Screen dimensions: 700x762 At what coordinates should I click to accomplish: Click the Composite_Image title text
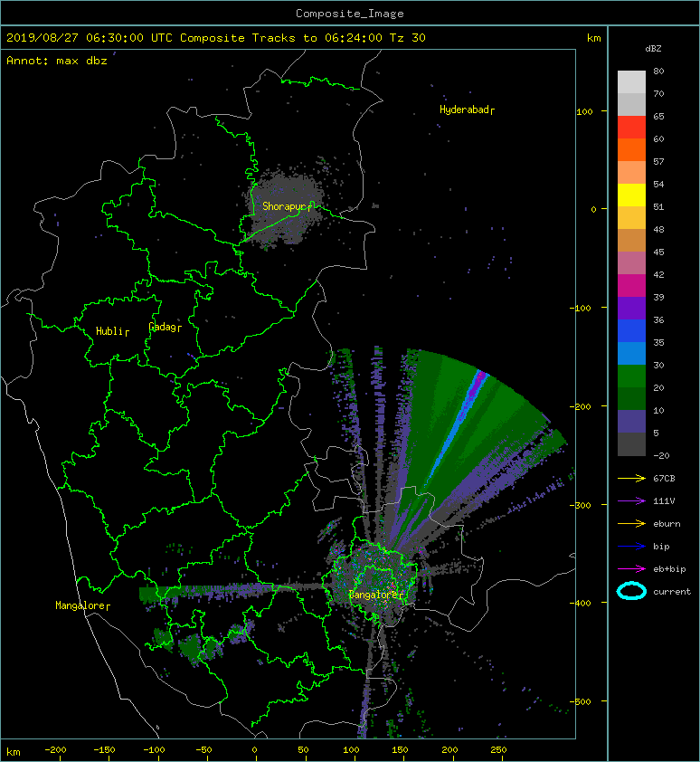[x=350, y=14]
